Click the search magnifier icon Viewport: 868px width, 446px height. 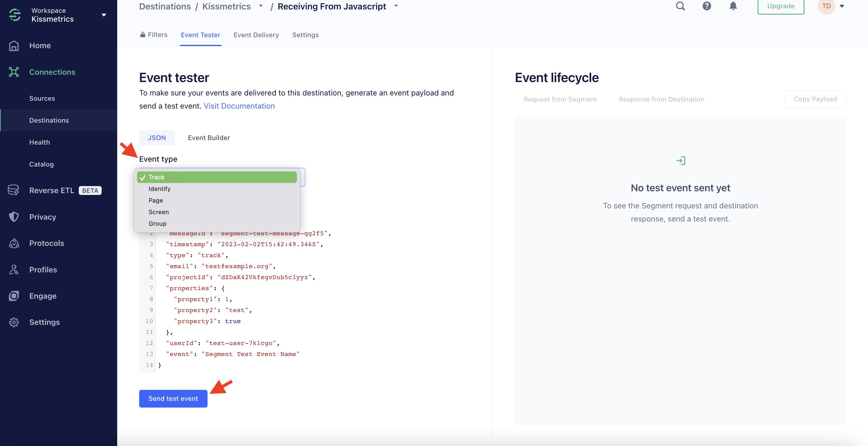[680, 6]
